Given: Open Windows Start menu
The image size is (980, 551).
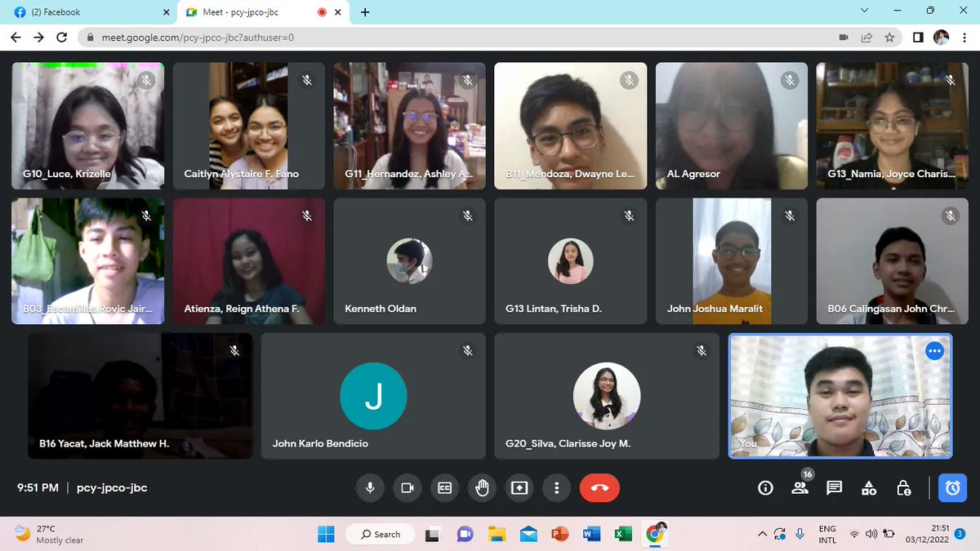Looking at the screenshot, I should point(326,534).
